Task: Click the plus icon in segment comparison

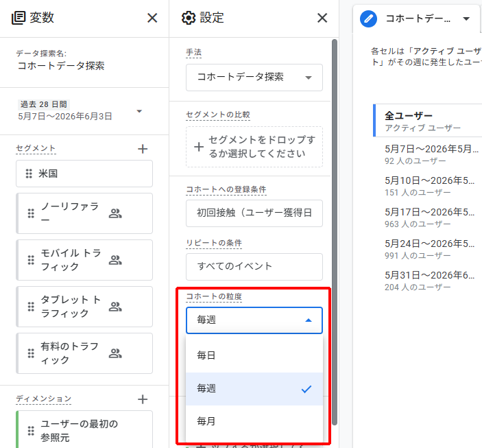Action: [199, 147]
